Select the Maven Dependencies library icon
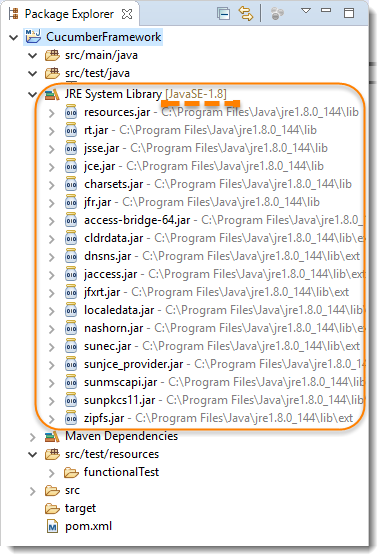 click(x=52, y=436)
